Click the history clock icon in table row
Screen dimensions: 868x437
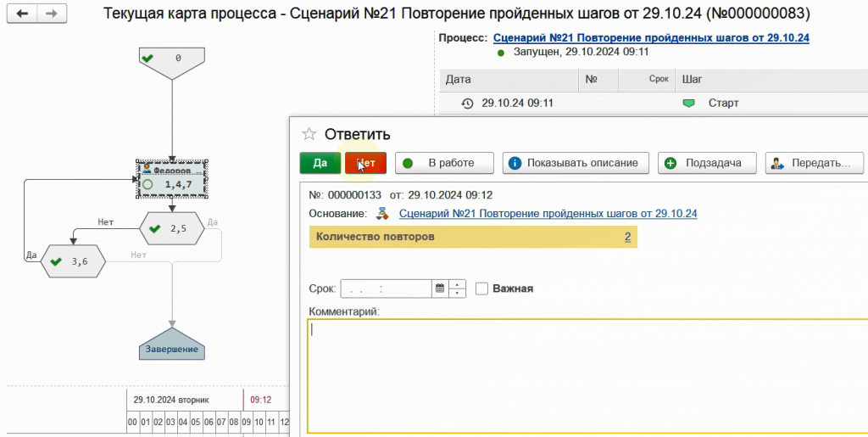click(467, 104)
